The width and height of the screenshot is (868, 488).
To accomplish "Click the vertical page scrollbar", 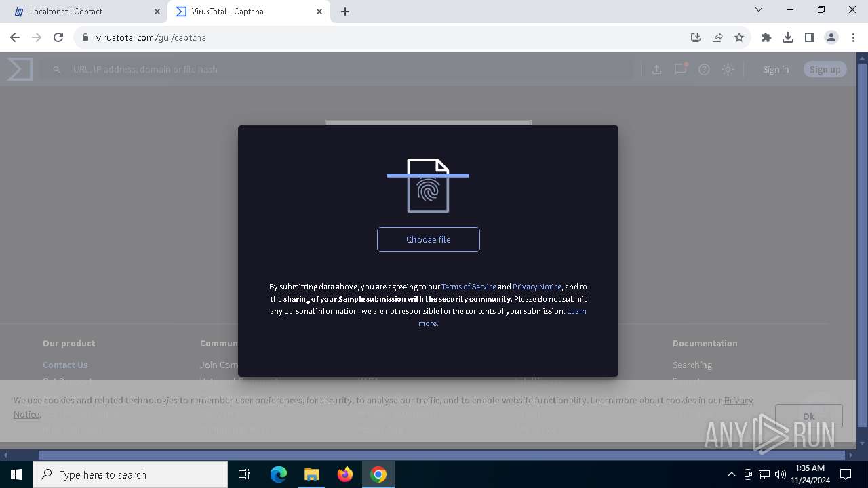I will coord(863,244).
